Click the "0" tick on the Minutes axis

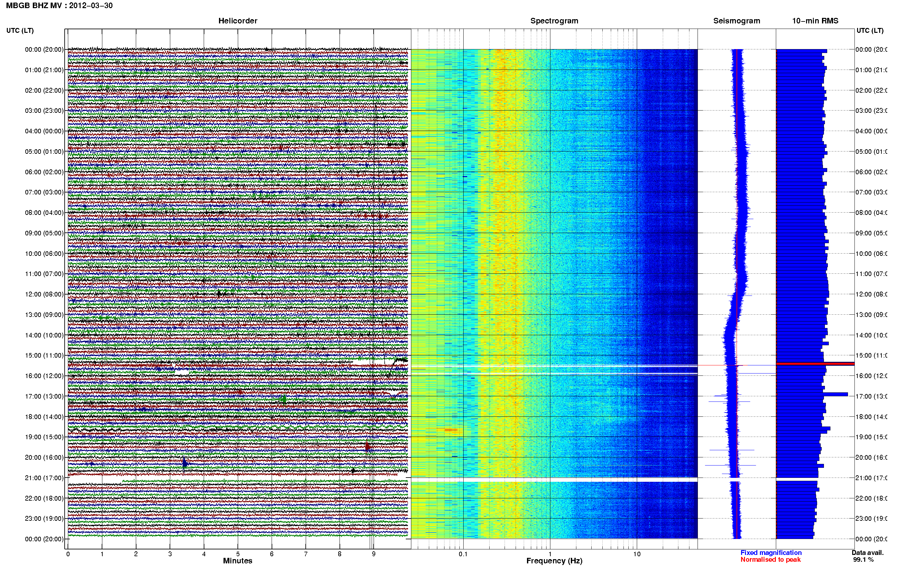68,554
